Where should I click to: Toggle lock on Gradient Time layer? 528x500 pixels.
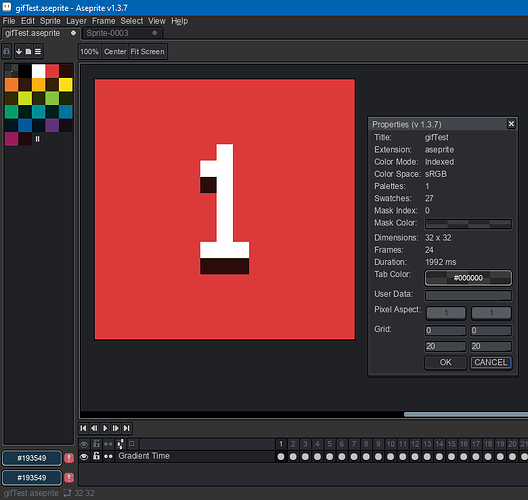click(96, 456)
